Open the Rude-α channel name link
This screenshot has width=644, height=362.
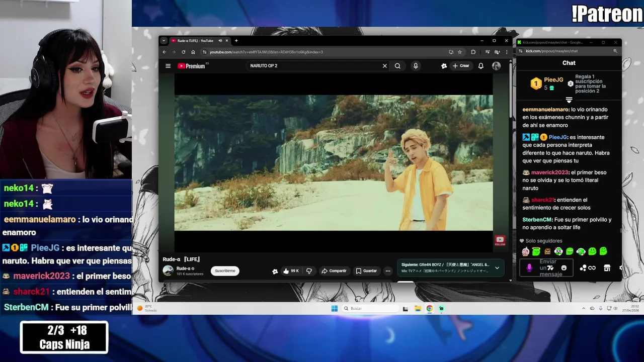(183, 268)
